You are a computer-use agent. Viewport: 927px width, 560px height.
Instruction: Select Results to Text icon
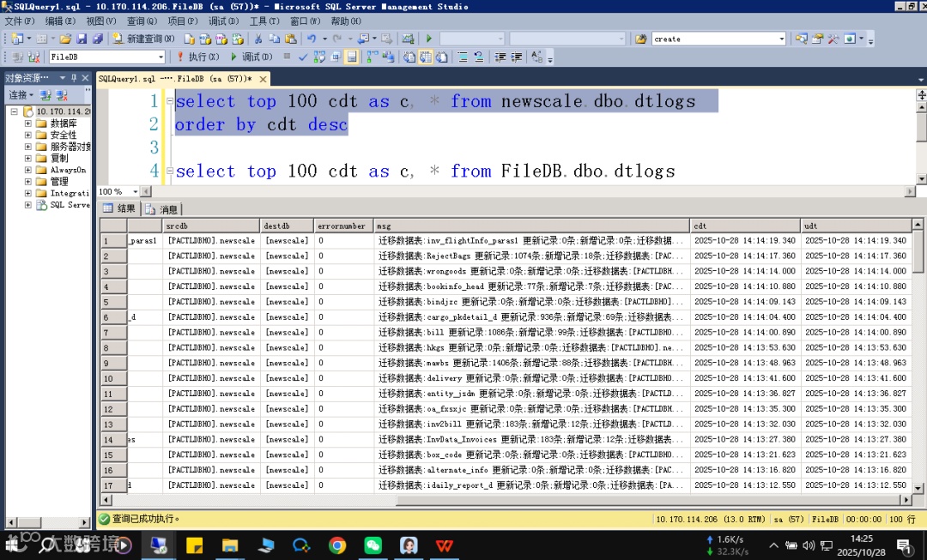409,57
